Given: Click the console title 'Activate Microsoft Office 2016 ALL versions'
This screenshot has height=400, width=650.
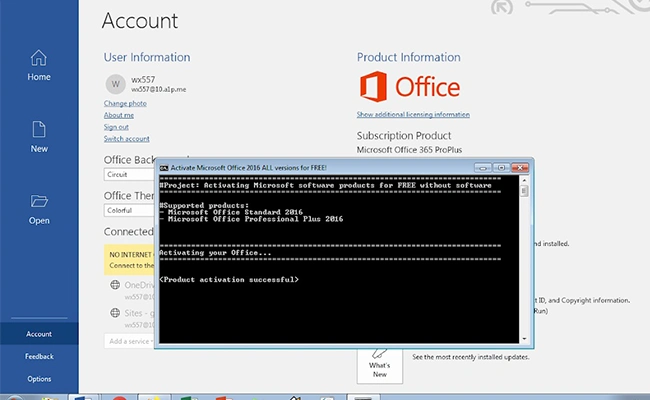Looking at the screenshot, I should [x=249, y=168].
